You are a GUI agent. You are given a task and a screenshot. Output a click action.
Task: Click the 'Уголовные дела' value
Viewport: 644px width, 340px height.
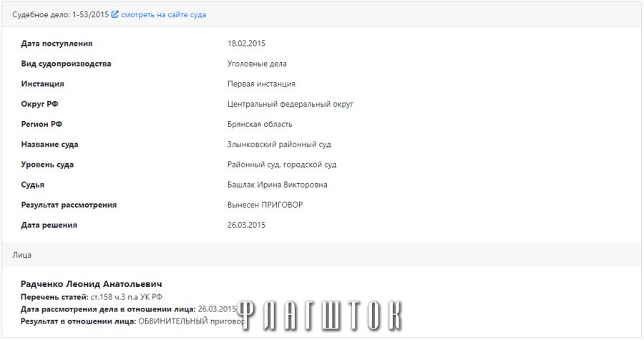pos(257,64)
